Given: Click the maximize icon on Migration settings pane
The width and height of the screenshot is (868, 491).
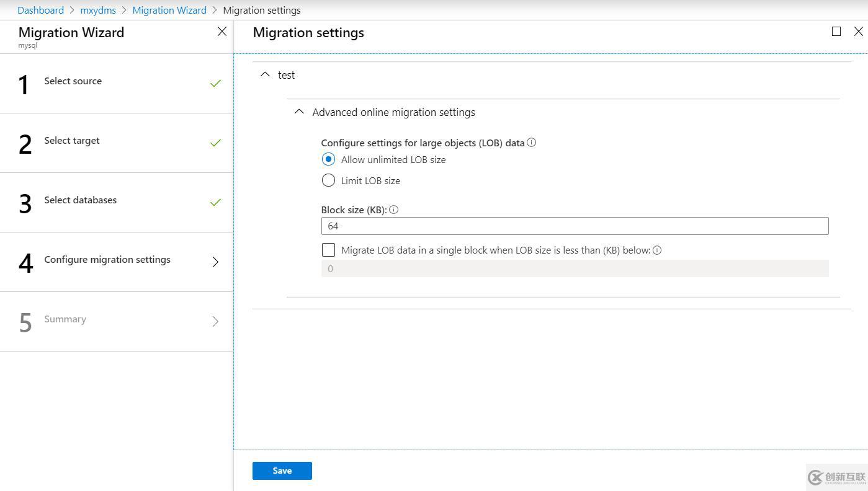Looking at the screenshot, I should (x=836, y=31).
